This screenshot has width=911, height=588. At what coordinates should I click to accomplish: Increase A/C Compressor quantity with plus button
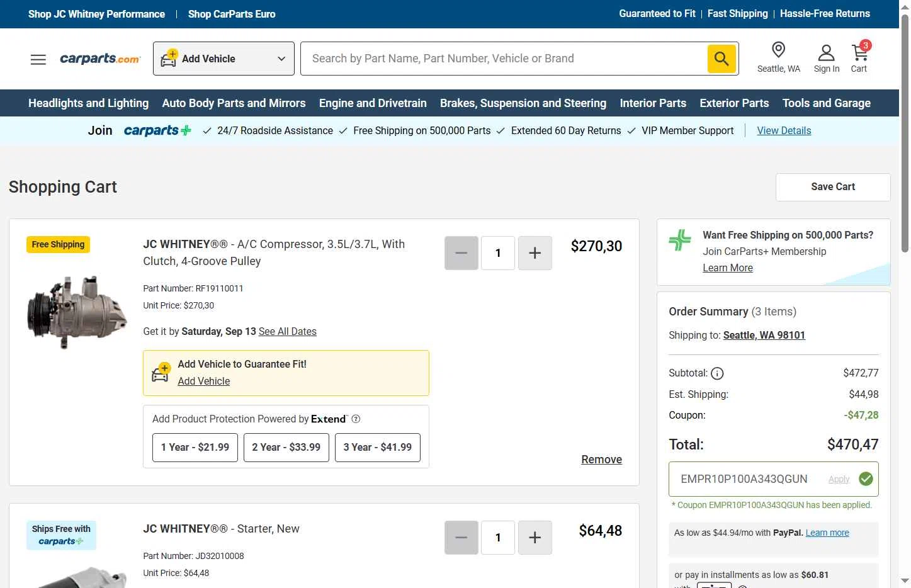(x=535, y=253)
